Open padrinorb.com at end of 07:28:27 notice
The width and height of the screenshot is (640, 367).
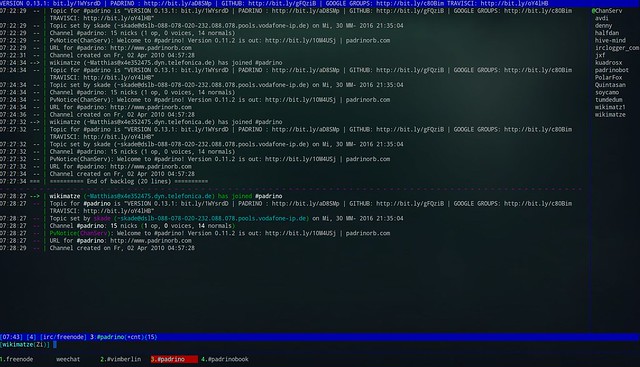(368, 234)
